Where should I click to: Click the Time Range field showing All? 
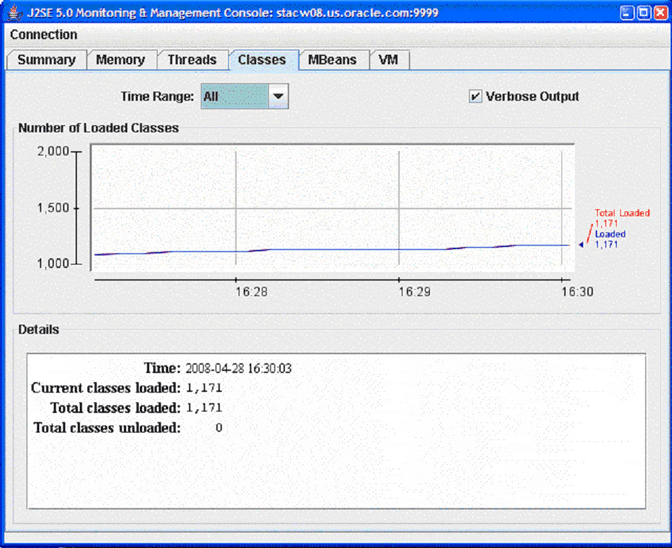234,97
